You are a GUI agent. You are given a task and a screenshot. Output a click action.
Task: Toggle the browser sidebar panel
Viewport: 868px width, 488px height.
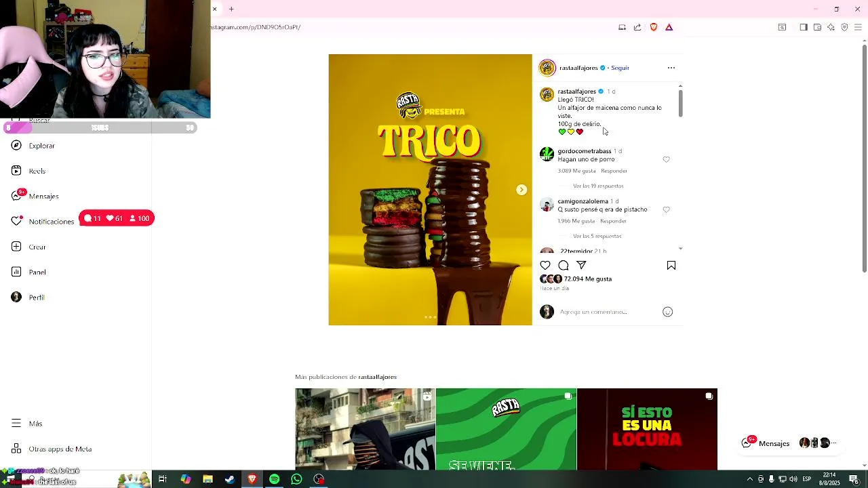[804, 27]
